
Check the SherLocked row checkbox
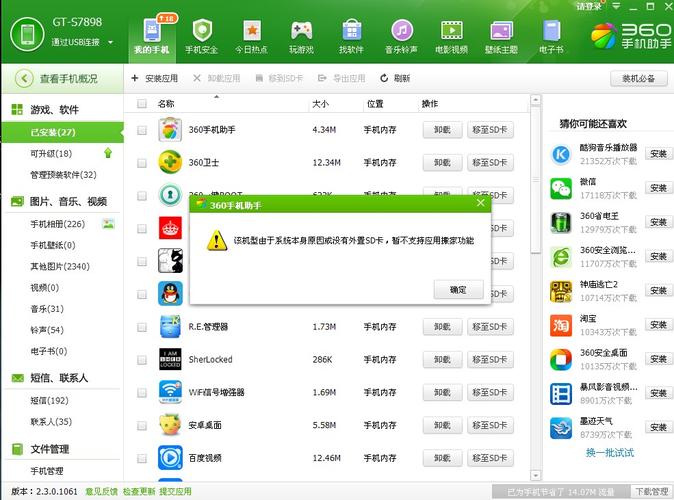coord(141,360)
